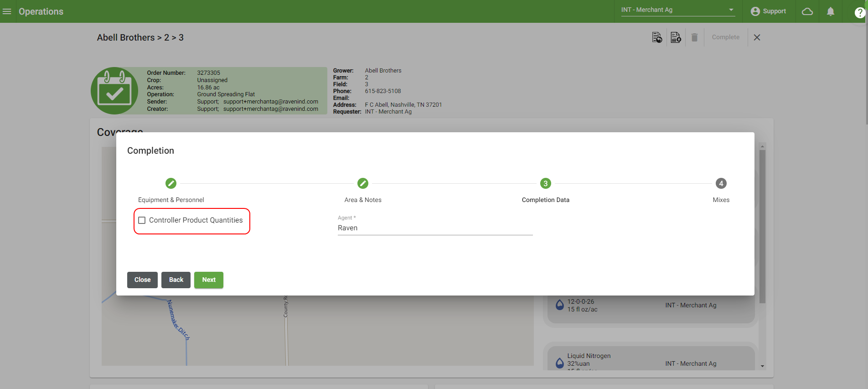Click the first report document icon
The image size is (868, 389).
(656, 37)
